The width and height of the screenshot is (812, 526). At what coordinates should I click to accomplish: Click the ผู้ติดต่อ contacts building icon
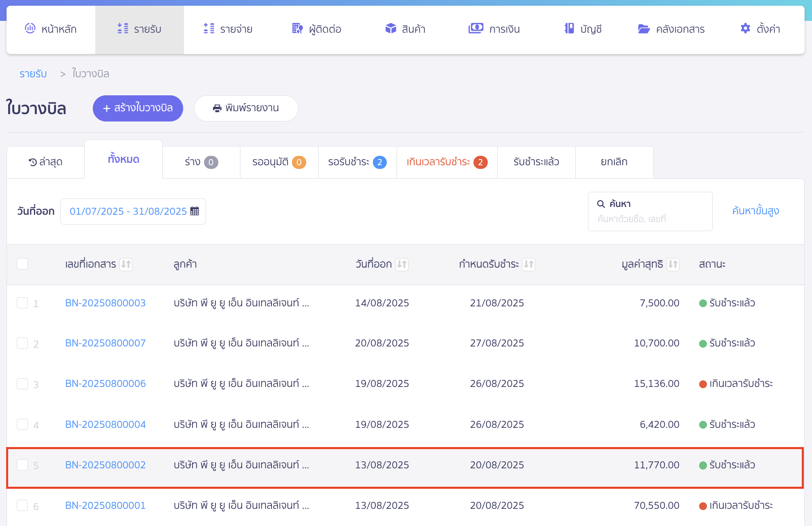coord(297,29)
